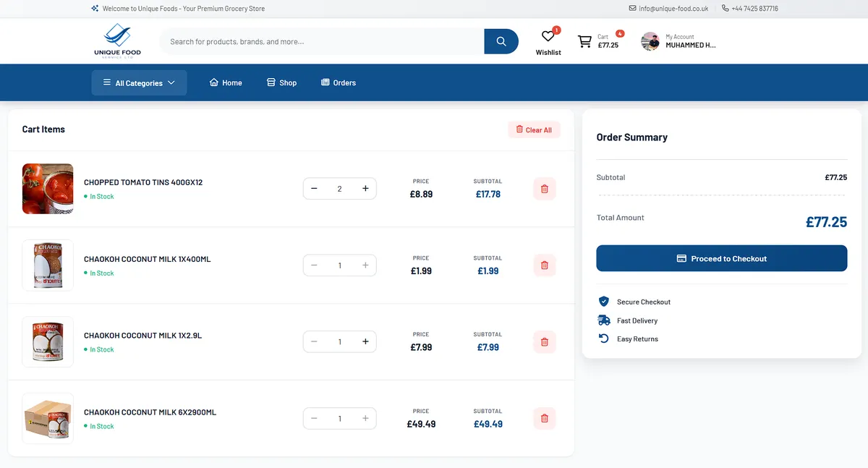
Task: Expand the All Categories dropdown
Action: pos(139,82)
